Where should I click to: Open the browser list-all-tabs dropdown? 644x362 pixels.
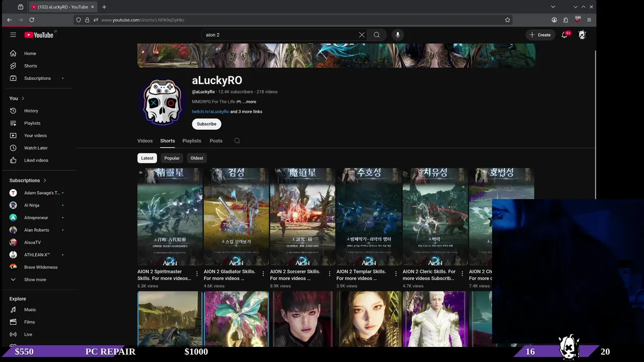click(x=553, y=7)
